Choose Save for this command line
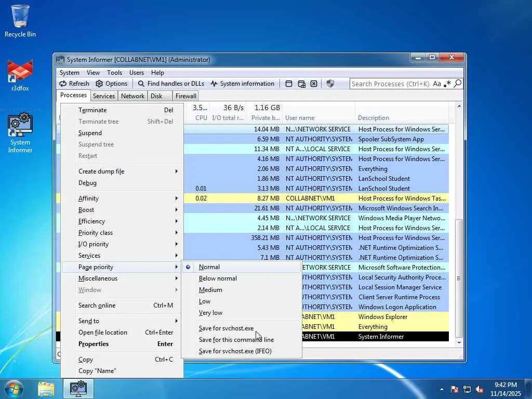This screenshot has height=399, width=532. click(x=241, y=340)
